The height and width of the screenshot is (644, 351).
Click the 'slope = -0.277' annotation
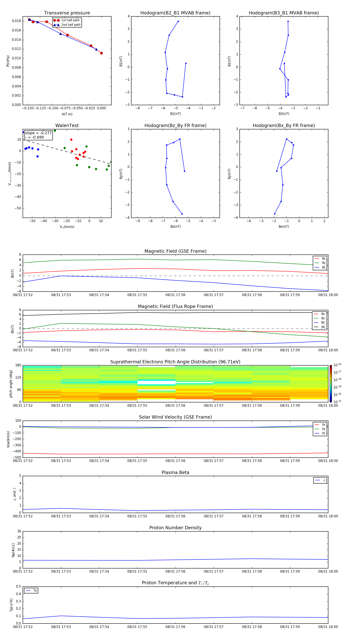pyautogui.click(x=38, y=133)
